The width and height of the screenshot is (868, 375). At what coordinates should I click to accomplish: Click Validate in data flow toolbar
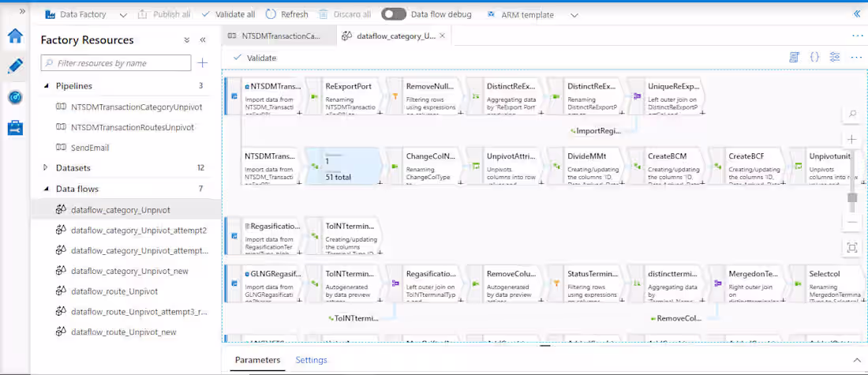pos(255,58)
